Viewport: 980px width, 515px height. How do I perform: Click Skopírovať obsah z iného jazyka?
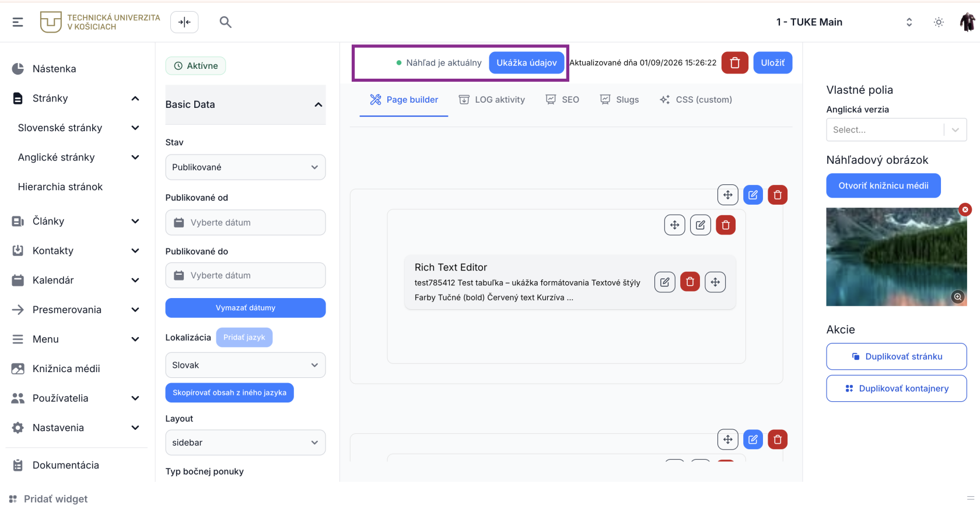230,393
